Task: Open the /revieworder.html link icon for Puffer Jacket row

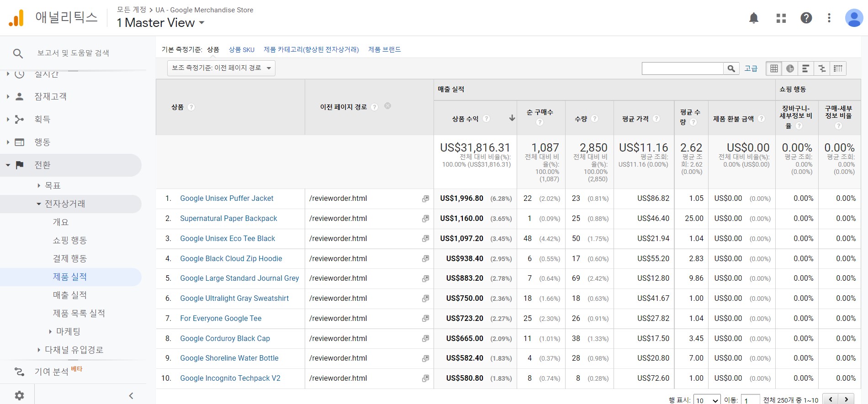Action: coord(425,199)
